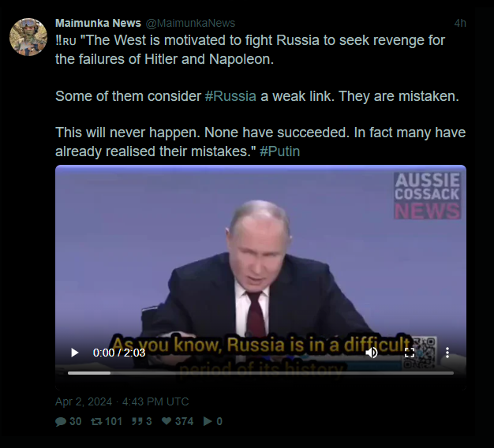Seek along the video progress bar
Image resolution: width=494 pixels, height=448 pixels.
pyautogui.click(x=260, y=373)
